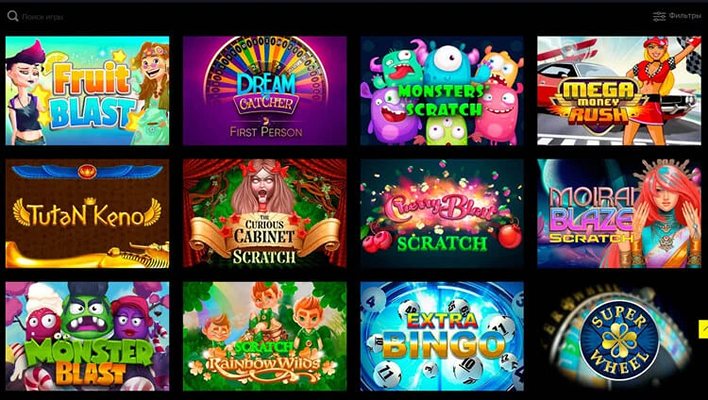Launch the Scratch Rainbow Wilds game
The image size is (708, 400).
(265, 336)
